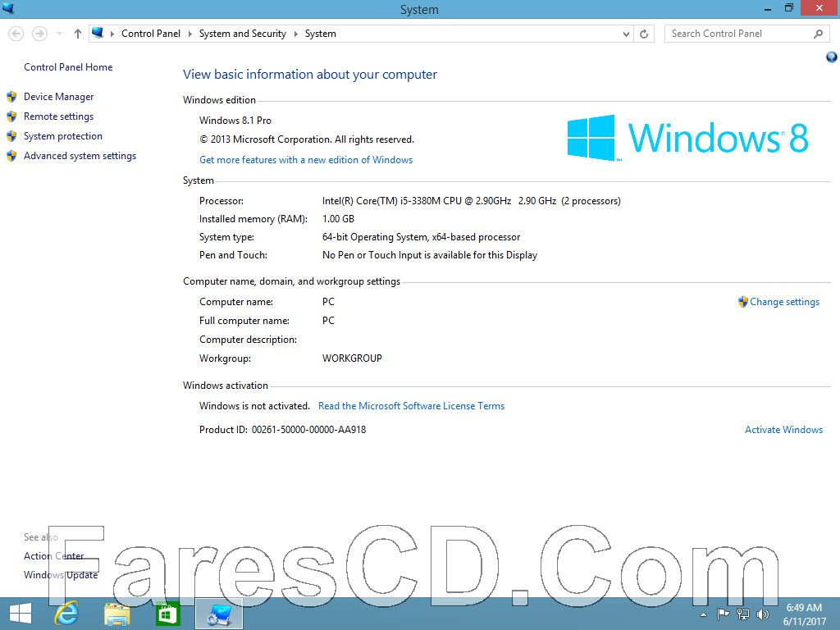Screen dimensions: 840x630
Task: Expand the chevron after System and Security
Action: click(295, 34)
